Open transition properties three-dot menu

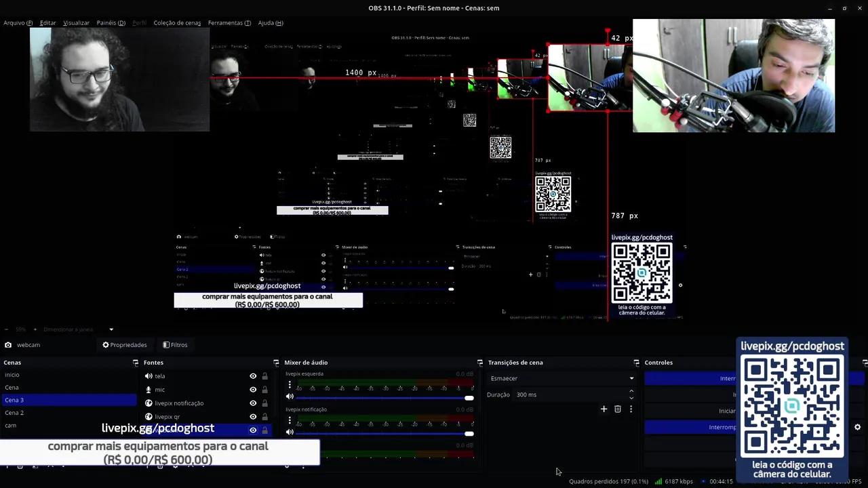point(631,409)
